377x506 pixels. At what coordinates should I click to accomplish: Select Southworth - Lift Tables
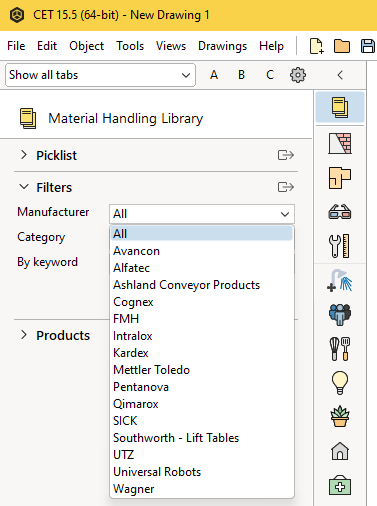[x=202, y=438]
